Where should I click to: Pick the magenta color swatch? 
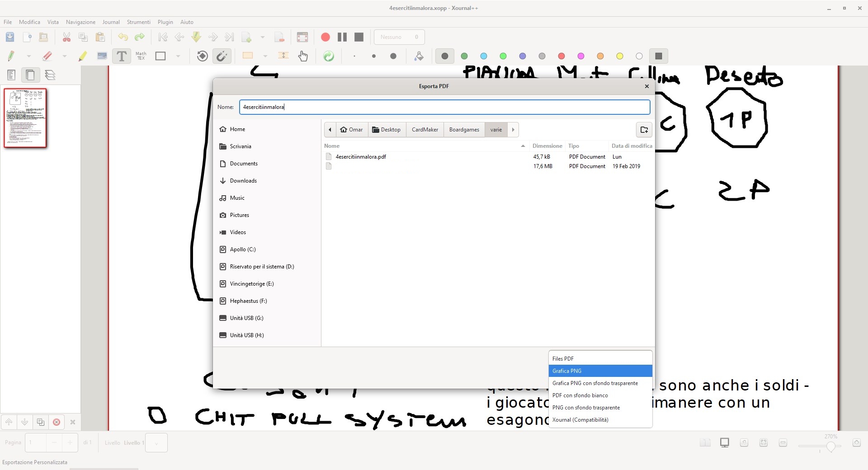pyautogui.click(x=581, y=56)
